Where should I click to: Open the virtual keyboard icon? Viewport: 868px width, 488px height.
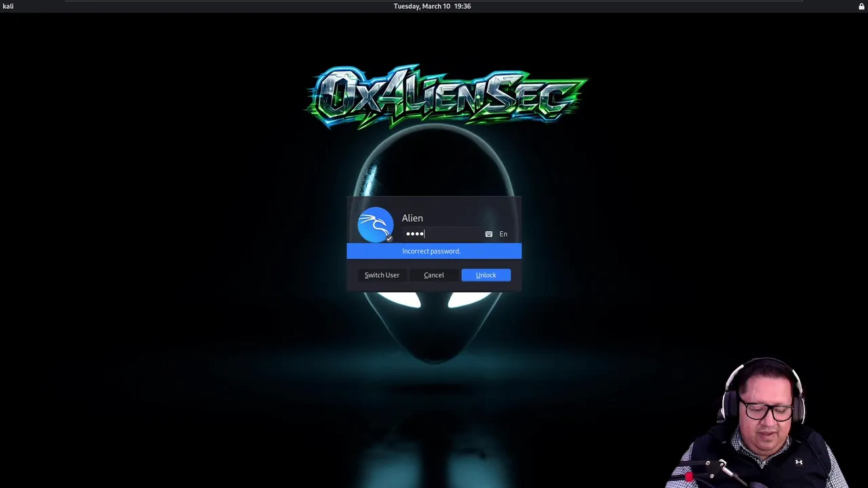tap(489, 234)
